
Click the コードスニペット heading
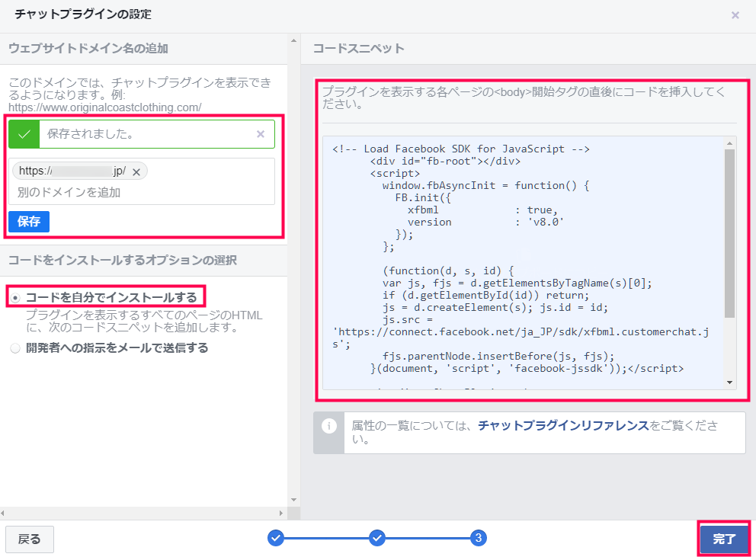pos(359,48)
